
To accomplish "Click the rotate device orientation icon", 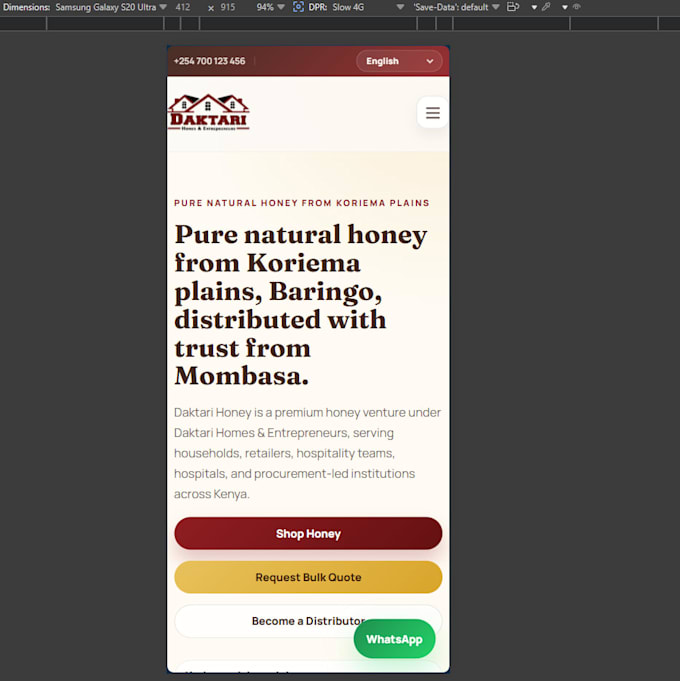I will 513,7.
